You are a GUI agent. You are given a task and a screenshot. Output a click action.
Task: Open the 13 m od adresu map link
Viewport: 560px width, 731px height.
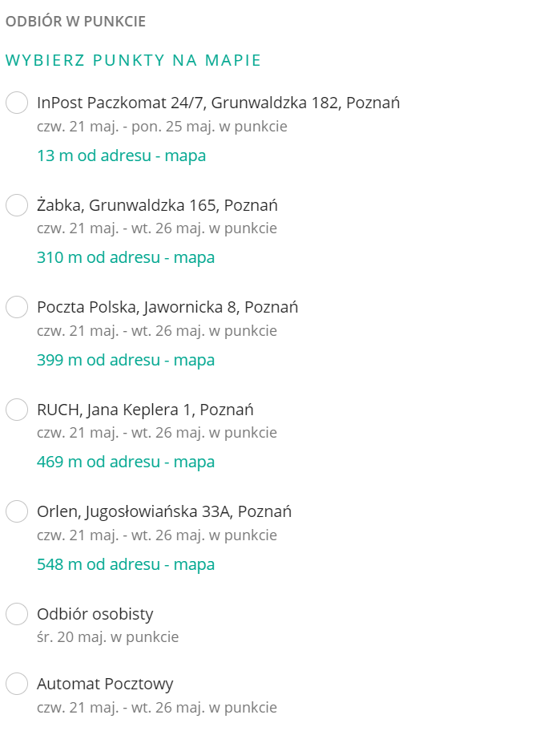[121, 155]
